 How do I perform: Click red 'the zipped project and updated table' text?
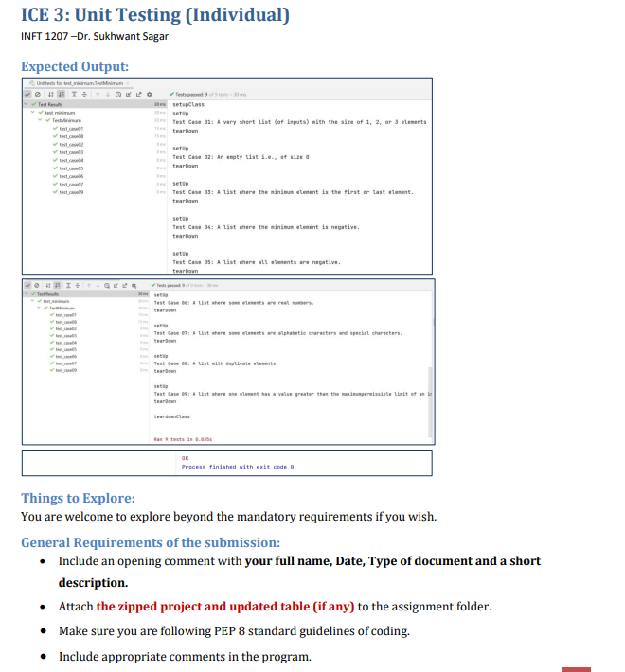225,607
